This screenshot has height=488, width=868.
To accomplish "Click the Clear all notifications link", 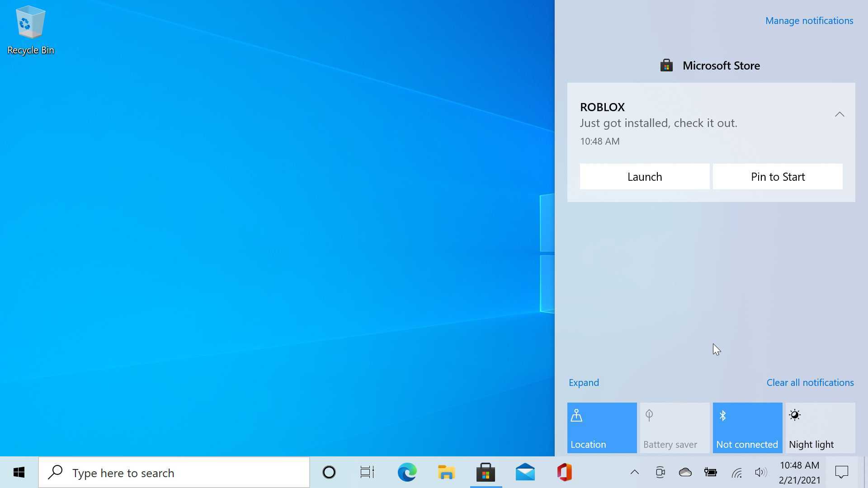I will 810,383.
